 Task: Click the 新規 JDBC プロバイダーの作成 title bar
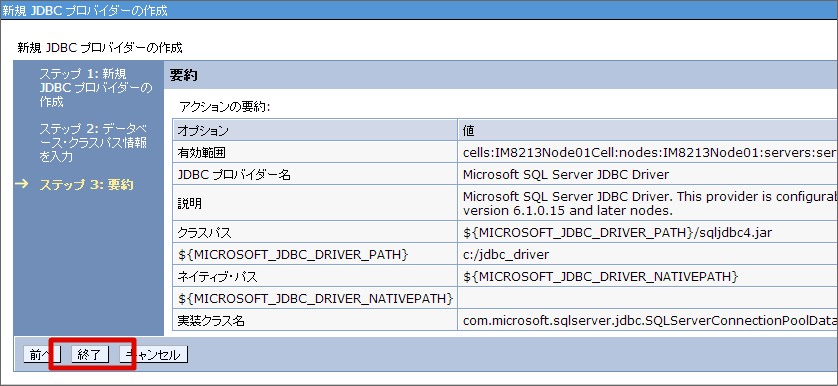419,10
